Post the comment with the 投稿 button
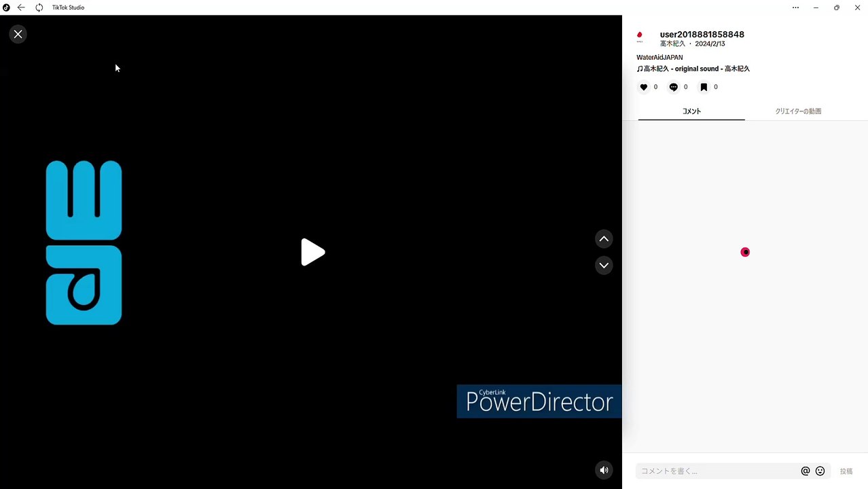 click(x=846, y=471)
